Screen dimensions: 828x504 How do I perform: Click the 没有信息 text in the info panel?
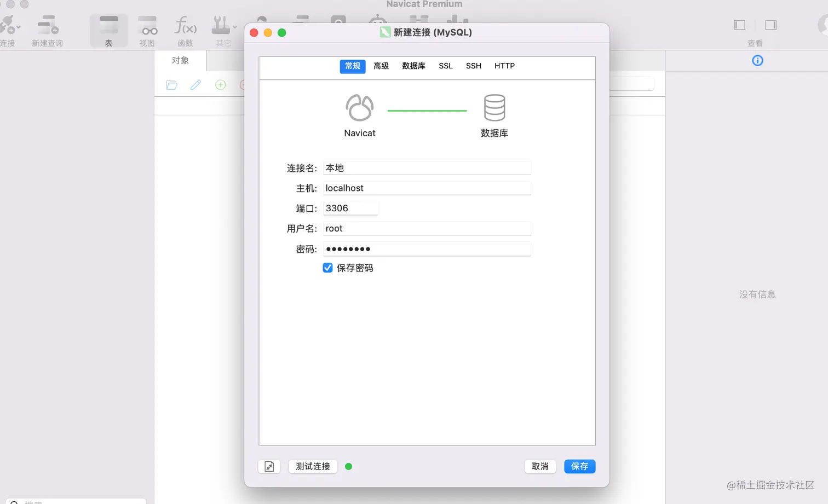(x=757, y=294)
